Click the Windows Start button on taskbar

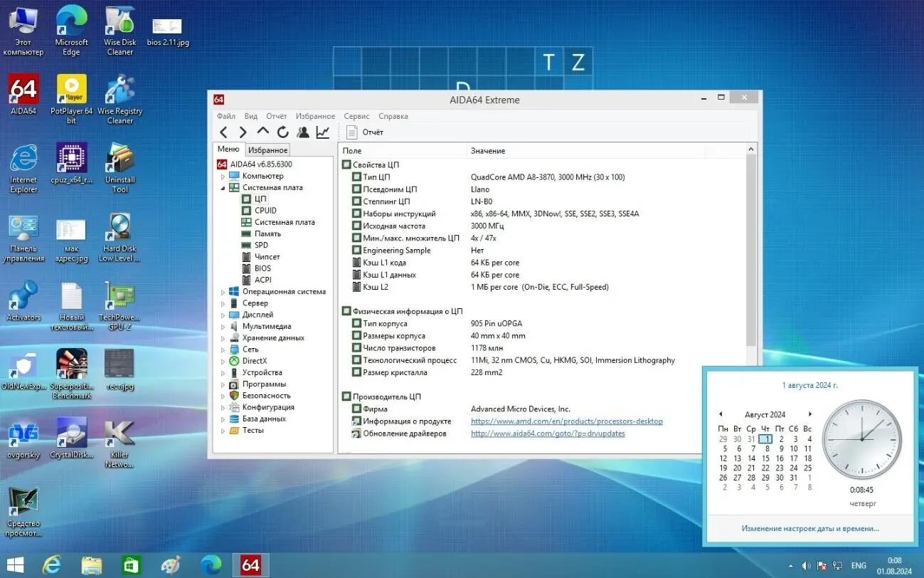pos(14,565)
